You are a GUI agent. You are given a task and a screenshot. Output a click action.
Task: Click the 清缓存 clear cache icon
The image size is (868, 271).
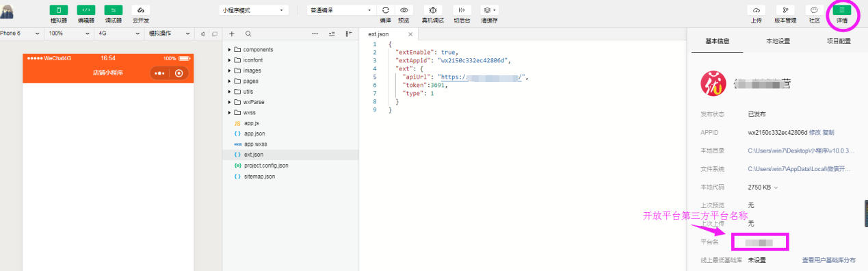pyautogui.click(x=489, y=10)
